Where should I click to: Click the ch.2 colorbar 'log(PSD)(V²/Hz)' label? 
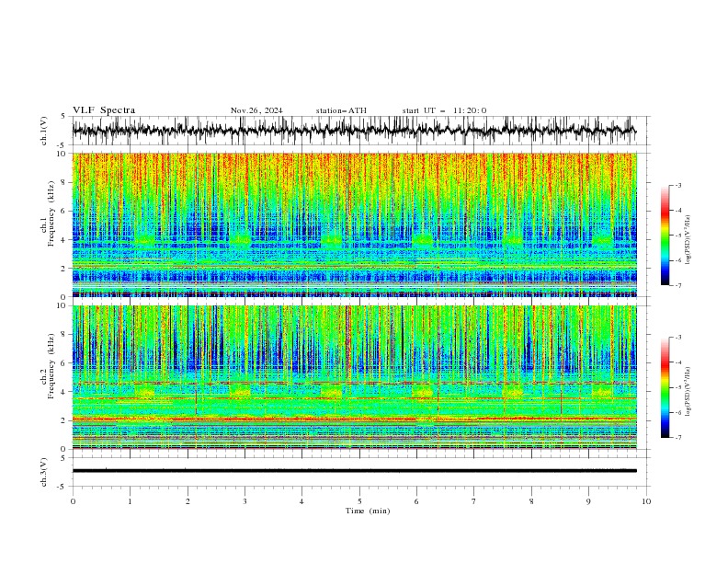688,392
